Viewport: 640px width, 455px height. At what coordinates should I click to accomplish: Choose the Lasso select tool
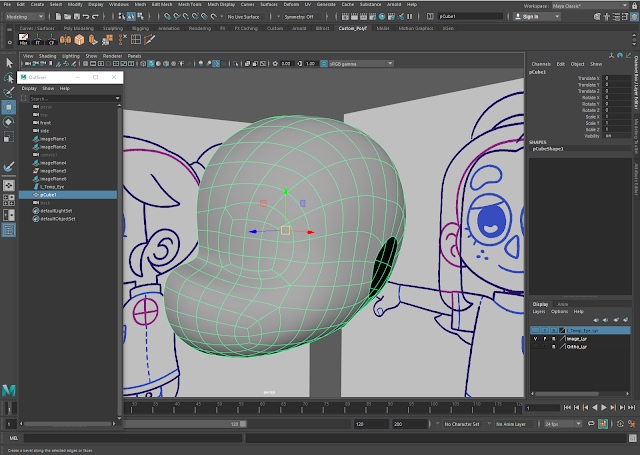pyautogui.click(x=9, y=77)
